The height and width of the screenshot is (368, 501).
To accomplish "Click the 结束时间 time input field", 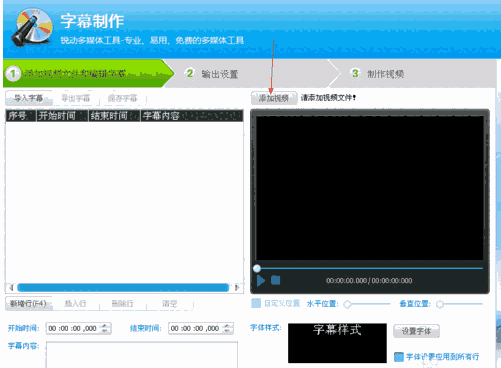I will point(201,328).
